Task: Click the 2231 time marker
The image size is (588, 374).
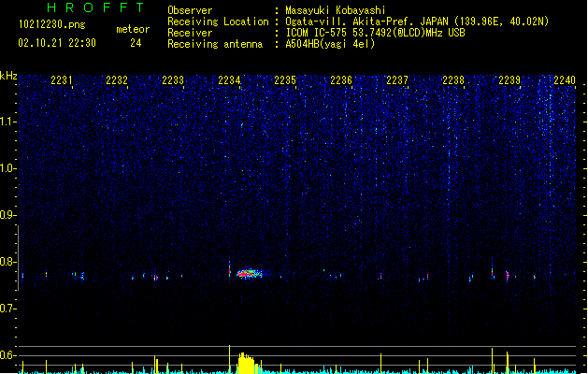Action: [x=62, y=80]
